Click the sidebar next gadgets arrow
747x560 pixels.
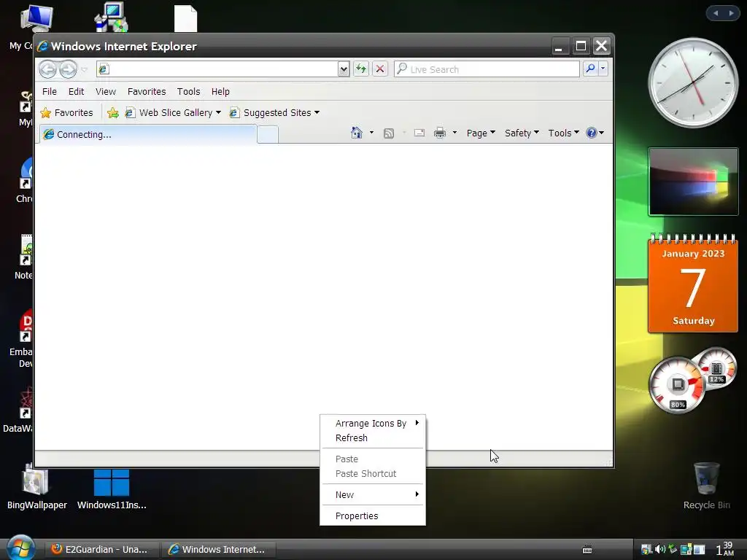pyautogui.click(x=731, y=13)
